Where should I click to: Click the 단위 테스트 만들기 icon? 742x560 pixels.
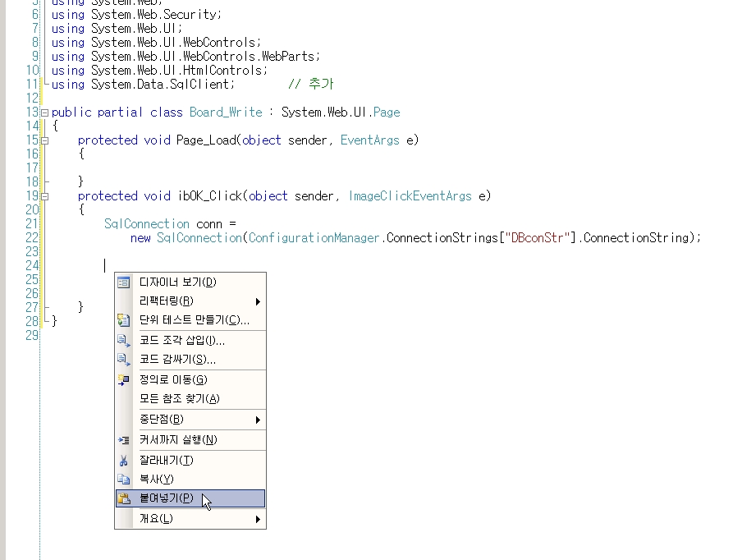coord(123,320)
